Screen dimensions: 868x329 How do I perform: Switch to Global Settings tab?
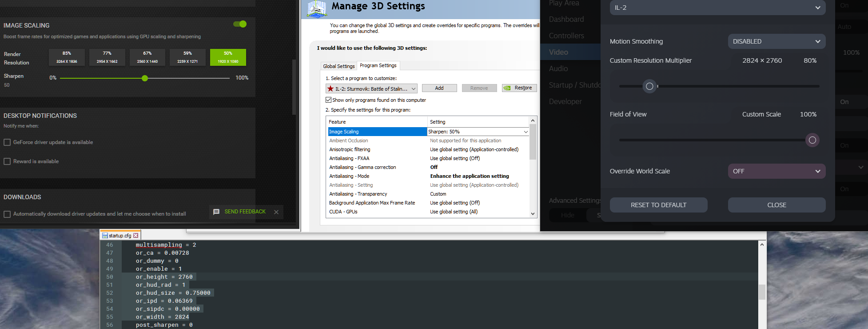click(339, 66)
